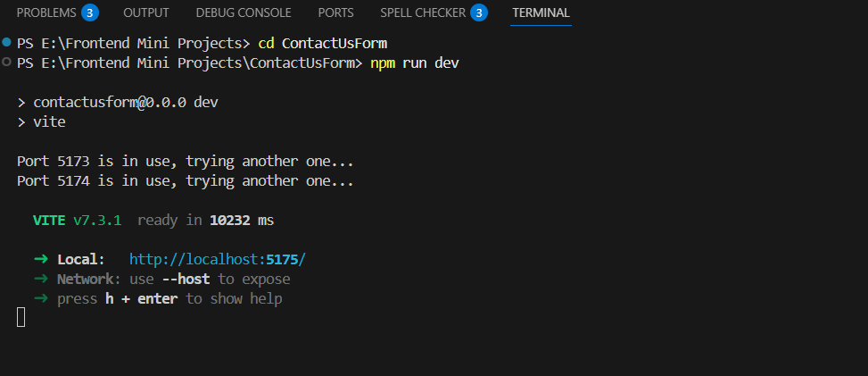868x376 pixels.
Task: Open the OUTPUT tab
Action: (146, 13)
